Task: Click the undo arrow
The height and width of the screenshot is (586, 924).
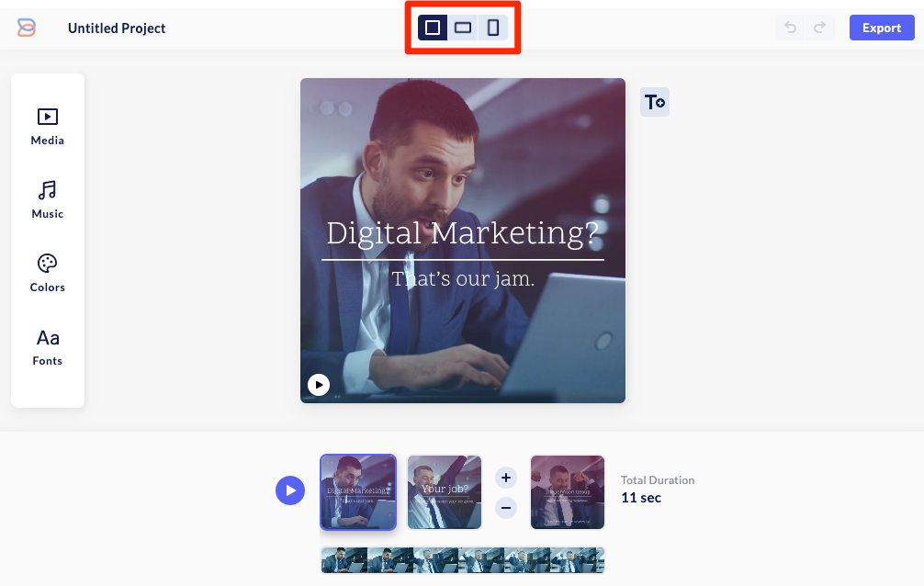Action: coord(790,28)
